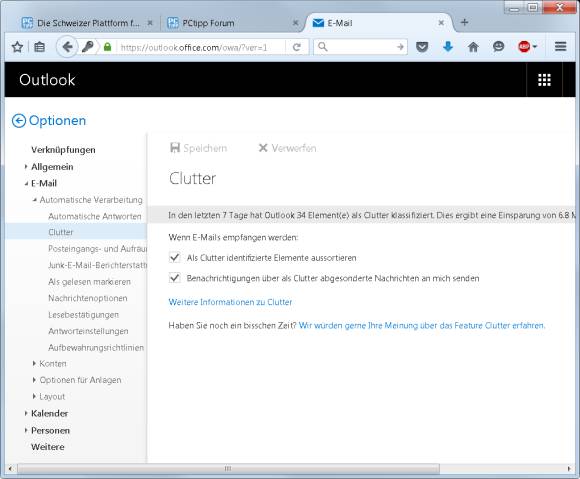580x479 pixels.
Task: Go to the browser home page
Action: click(x=473, y=47)
